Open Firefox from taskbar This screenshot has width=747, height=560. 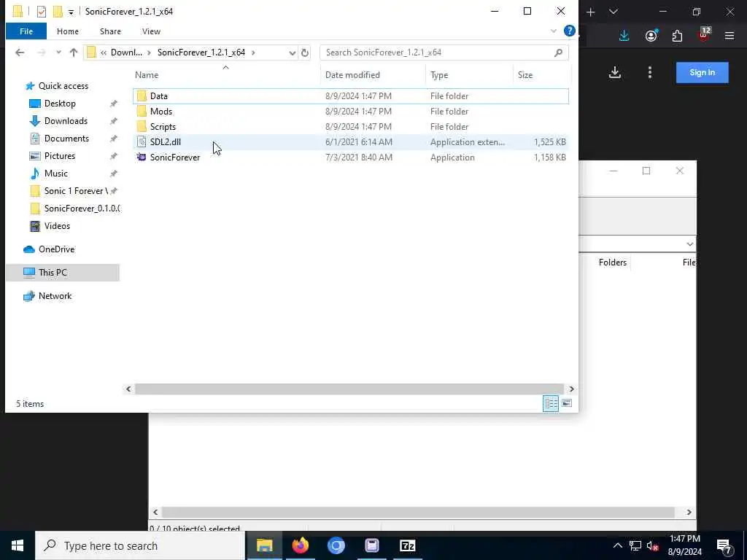[x=300, y=545]
